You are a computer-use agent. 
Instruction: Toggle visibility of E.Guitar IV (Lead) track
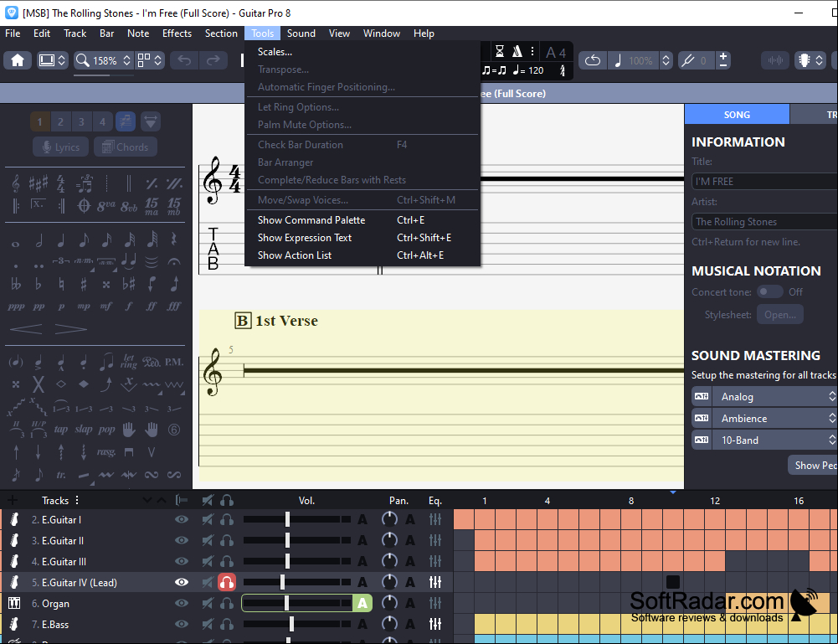[182, 582]
